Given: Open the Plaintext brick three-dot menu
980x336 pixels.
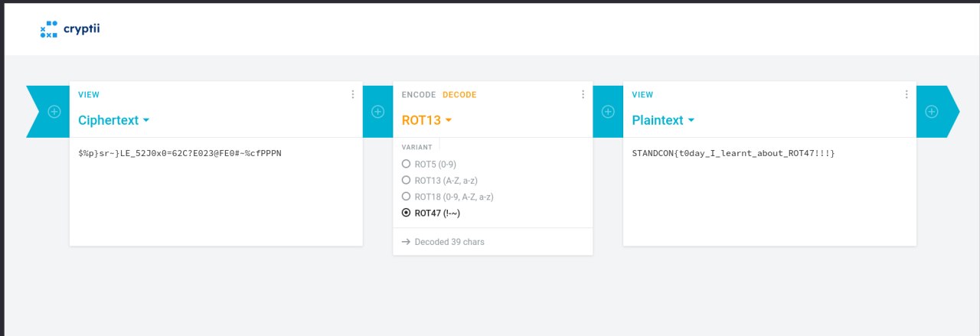Looking at the screenshot, I should tap(906, 94).
